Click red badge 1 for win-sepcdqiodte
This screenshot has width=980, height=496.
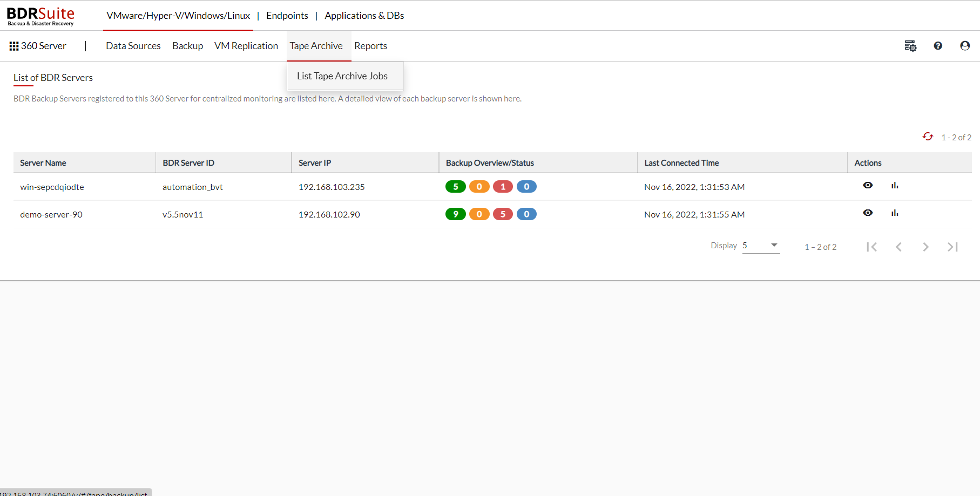[x=503, y=187]
